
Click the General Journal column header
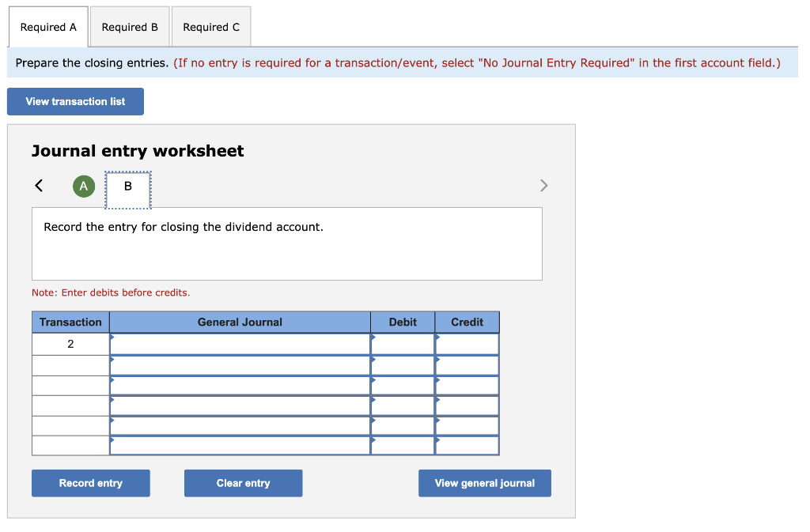pos(240,322)
